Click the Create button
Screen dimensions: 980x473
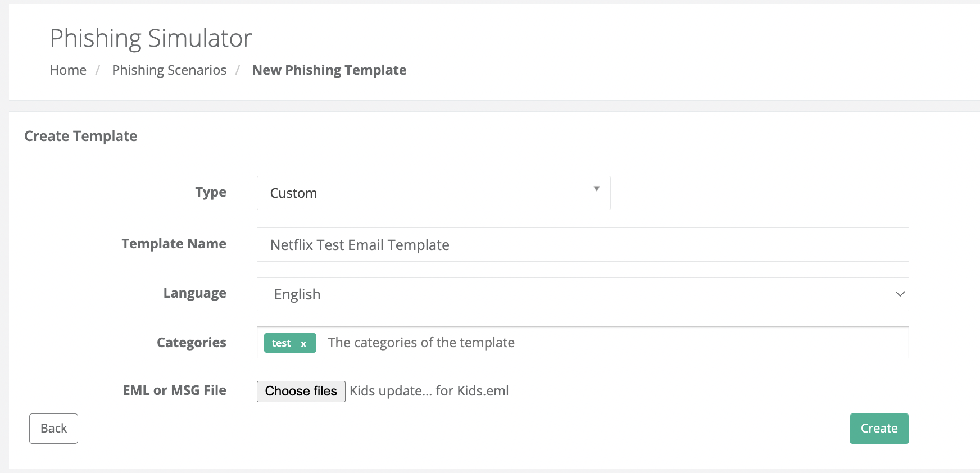pyautogui.click(x=879, y=429)
